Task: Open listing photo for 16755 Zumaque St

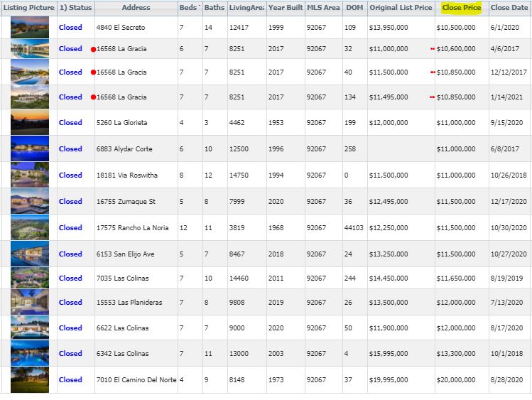Action: click(30, 201)
